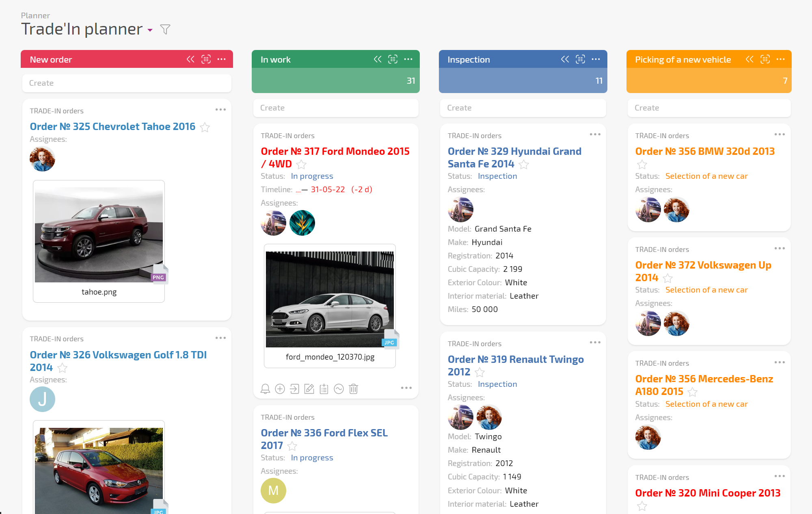Click the plus icon on the Ford Mondeo card
The height and width of the screenshot is (514, 812).
[x=280, y=389]
